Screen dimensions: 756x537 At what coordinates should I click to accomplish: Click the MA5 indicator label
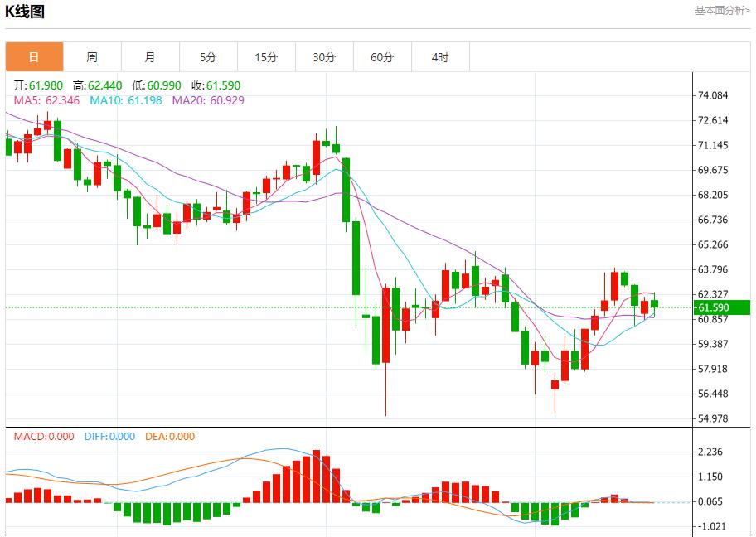(46, 100)
